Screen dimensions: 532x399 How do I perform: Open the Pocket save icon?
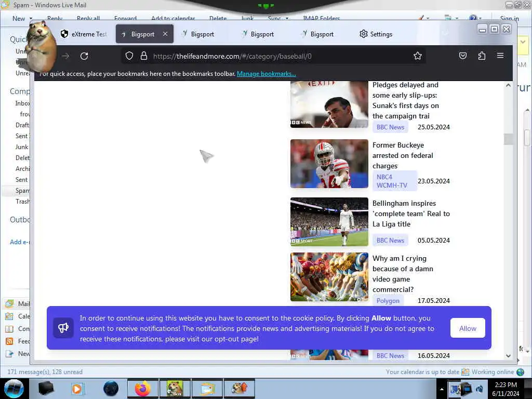[462, 56]
